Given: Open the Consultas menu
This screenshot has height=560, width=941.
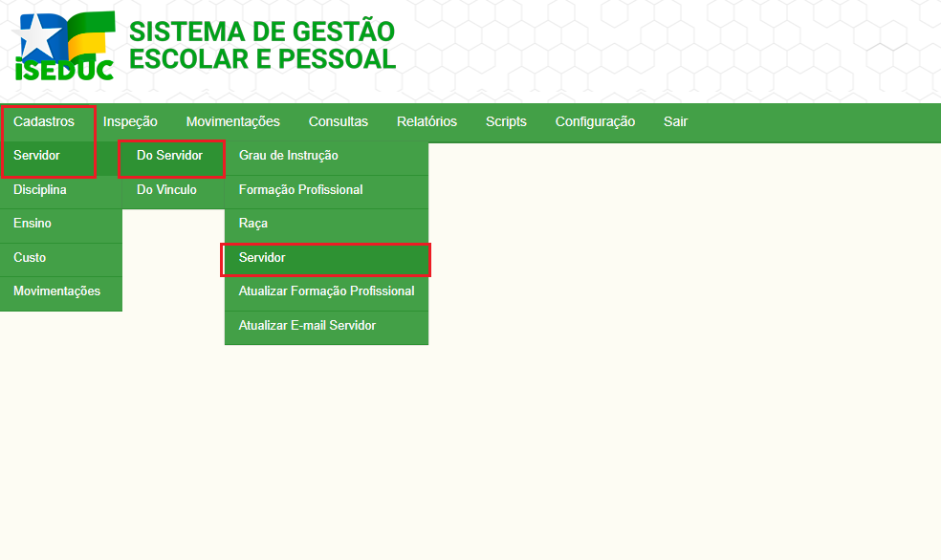Looking at the screenshot, I should click(338, 121).
